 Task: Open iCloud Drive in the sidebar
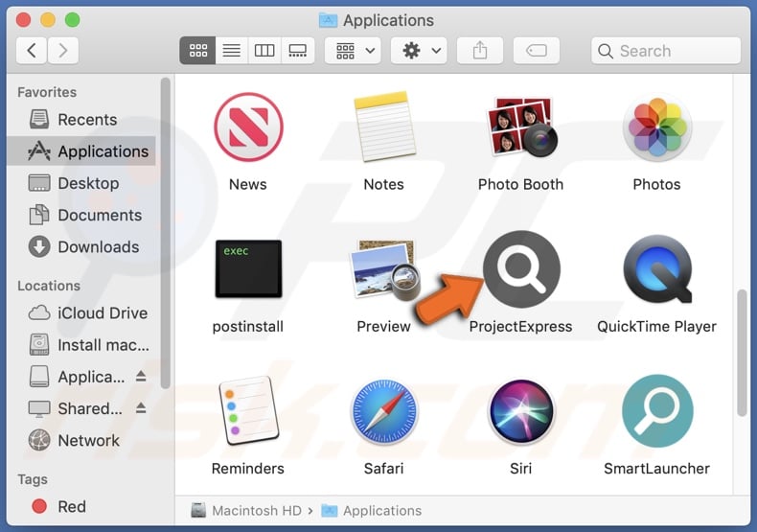click(80, 313)
